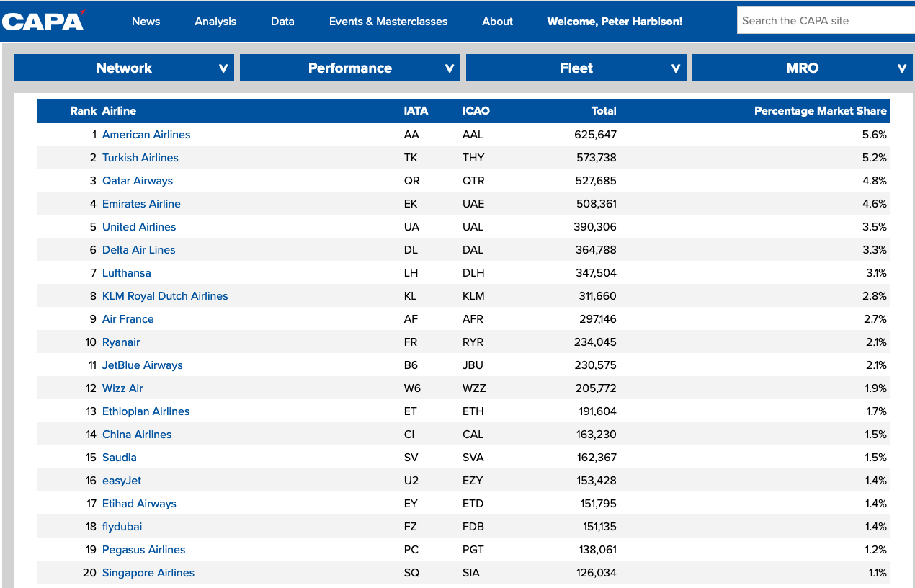Open KLM Royal Dutch Airlines link
The height and width of the screenshot is (588, 915).
click(165, 296)
